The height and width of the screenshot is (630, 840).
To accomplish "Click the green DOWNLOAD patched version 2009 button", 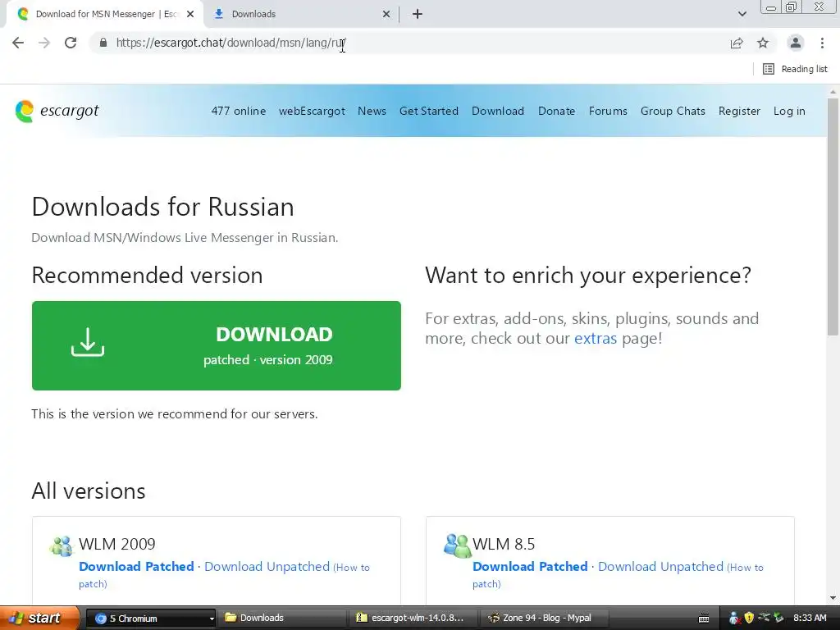I will click(x=217, y=345).
